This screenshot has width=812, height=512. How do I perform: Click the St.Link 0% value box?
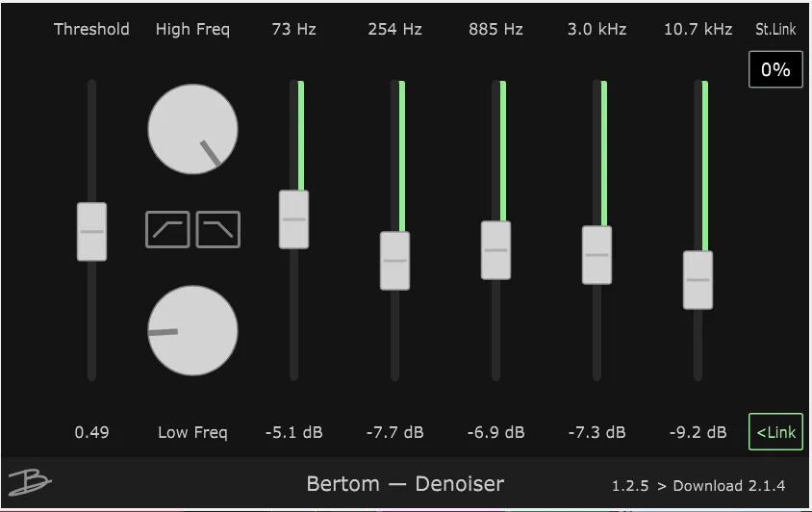(775, 69)
